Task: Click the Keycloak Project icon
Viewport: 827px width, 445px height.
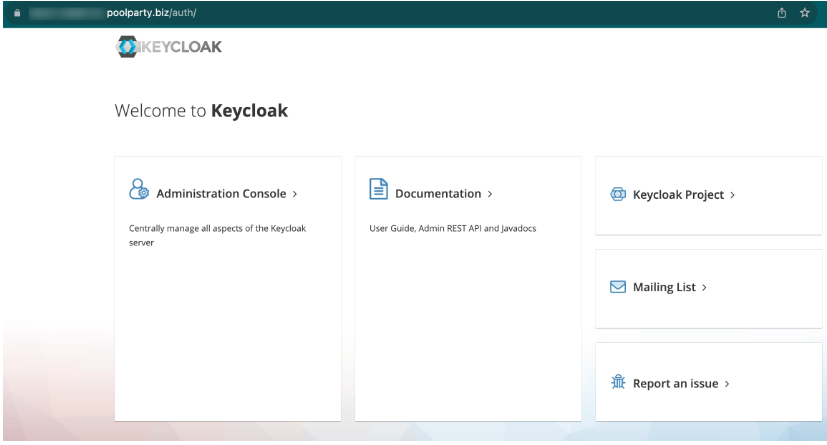Action: tap(618, 195)
